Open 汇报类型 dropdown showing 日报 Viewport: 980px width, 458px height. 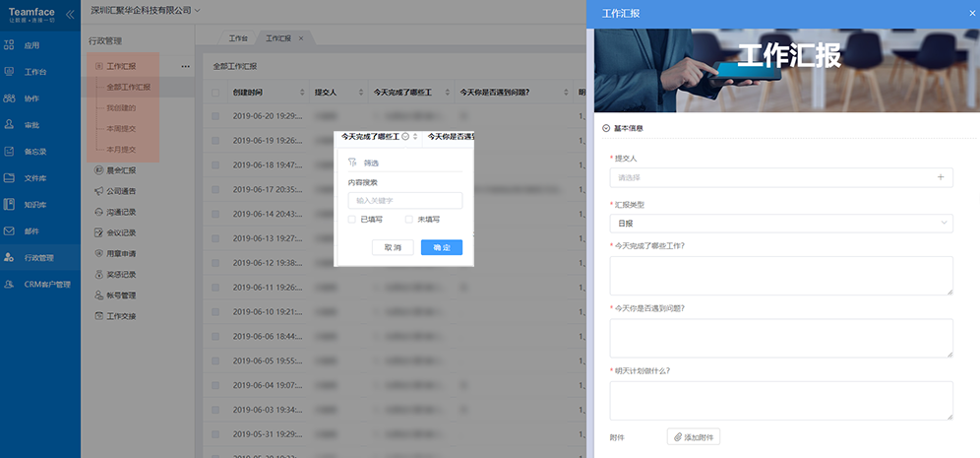tap(781, 224)
